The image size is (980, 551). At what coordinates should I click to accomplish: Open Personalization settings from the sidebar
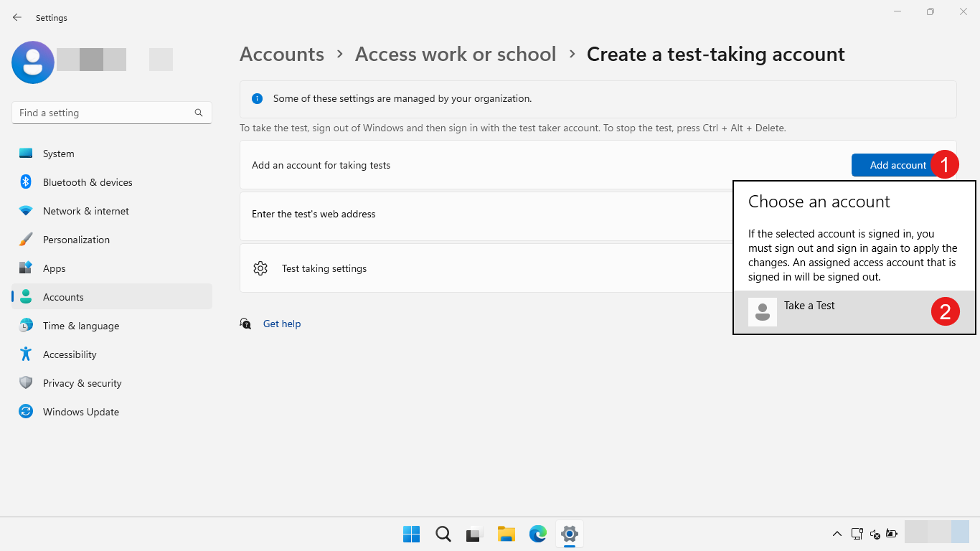tap(75, 239)
